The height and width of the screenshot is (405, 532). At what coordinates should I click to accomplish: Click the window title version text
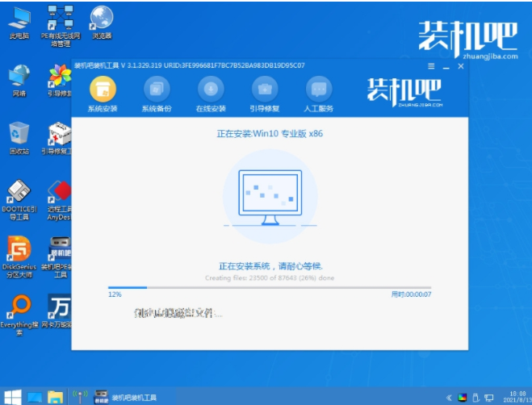[x=190, y=65]
